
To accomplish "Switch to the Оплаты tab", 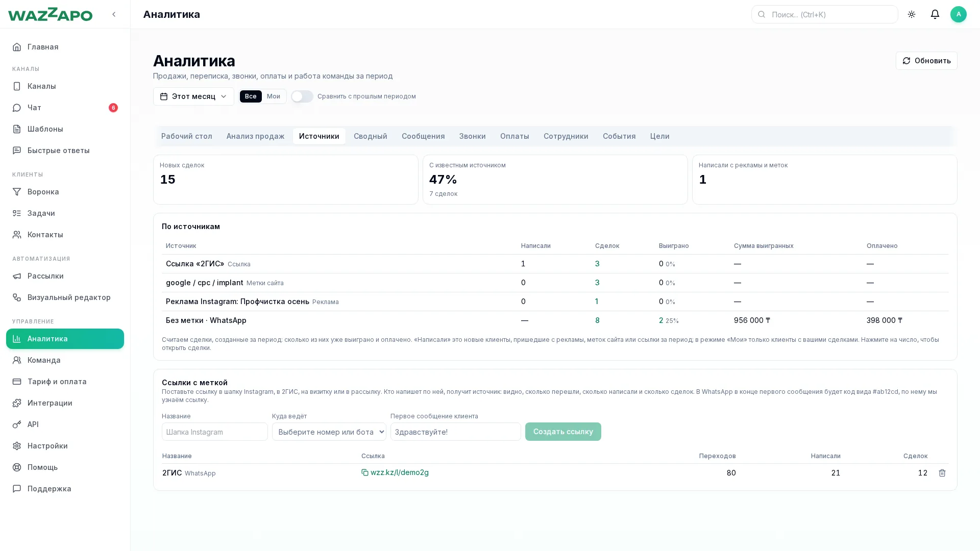I will [514, 136].
